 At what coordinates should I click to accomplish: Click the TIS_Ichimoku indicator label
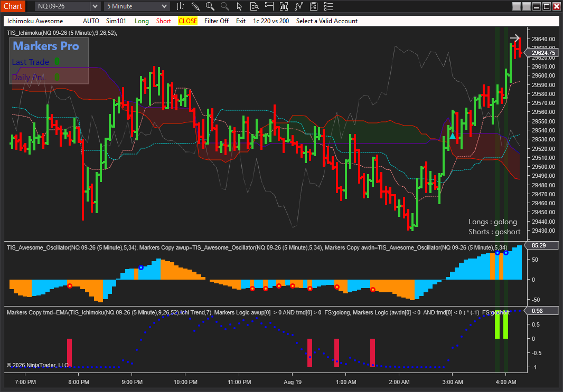click(x=62, y=33)
